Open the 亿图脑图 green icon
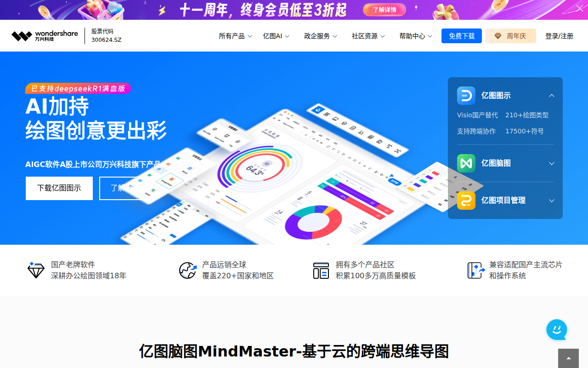 tap(466, 163)
